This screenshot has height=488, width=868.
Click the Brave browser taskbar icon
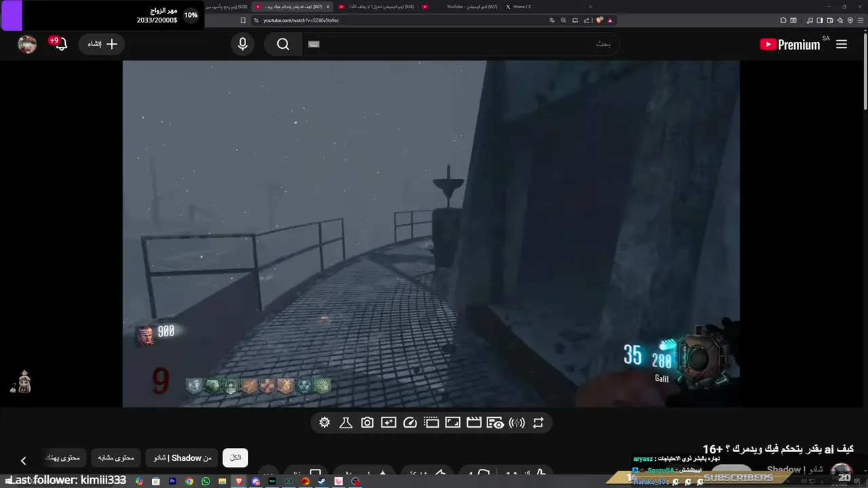239,481
